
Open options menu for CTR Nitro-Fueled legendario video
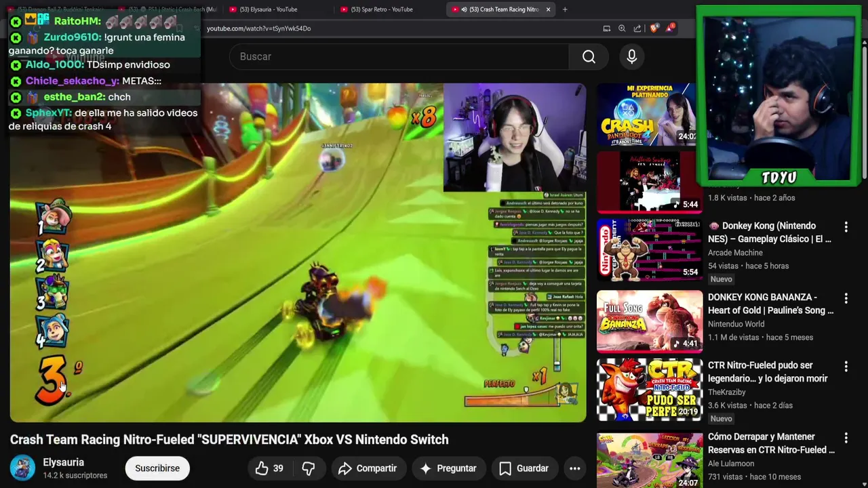tap(846, 366)
